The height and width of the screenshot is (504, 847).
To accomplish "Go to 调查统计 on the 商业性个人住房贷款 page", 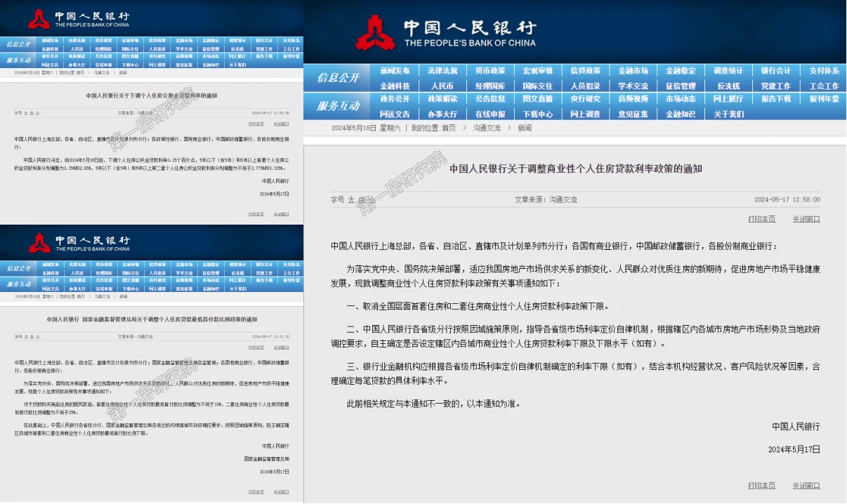I will point(728,71).
